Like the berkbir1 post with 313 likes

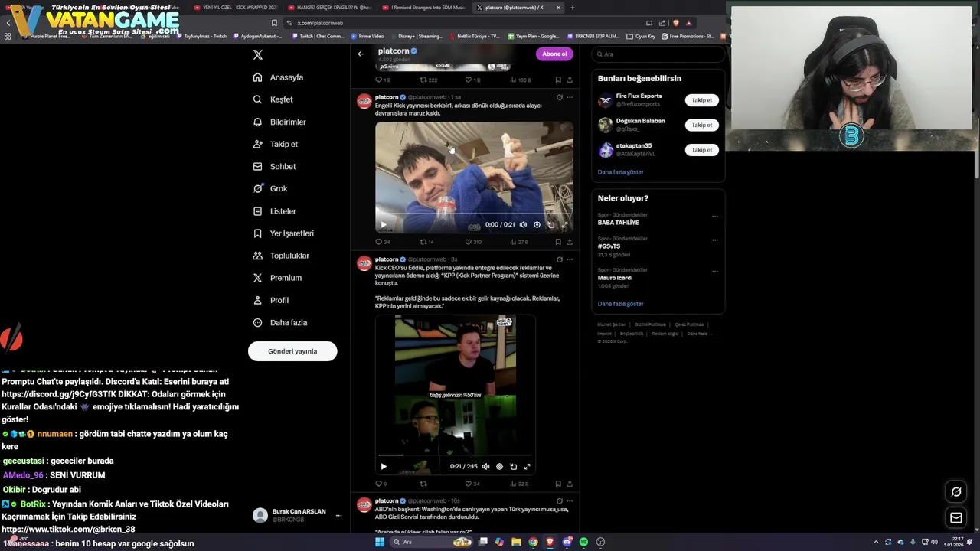473,242
